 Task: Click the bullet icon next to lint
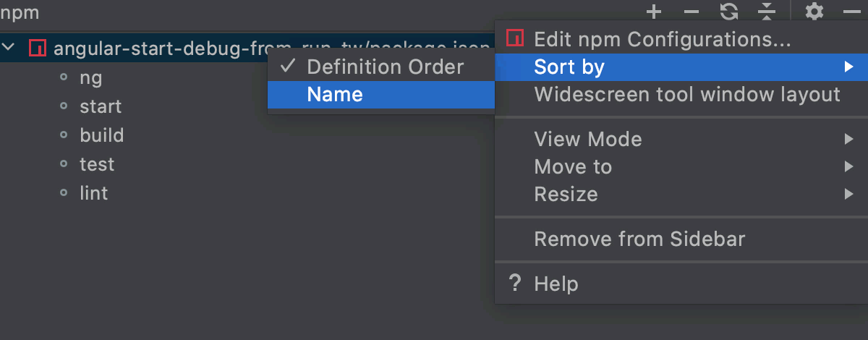64,193
